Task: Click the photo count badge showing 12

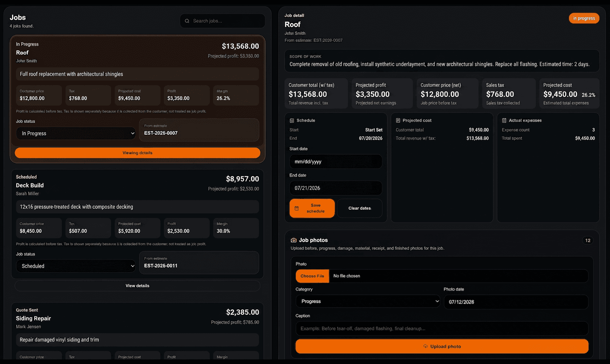Action: [x=588, y=241]
